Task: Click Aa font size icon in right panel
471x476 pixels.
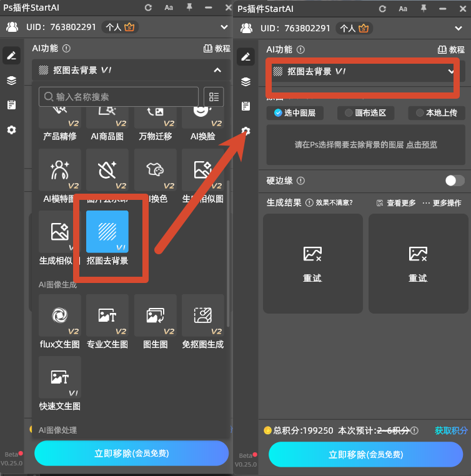Action: 403,9
